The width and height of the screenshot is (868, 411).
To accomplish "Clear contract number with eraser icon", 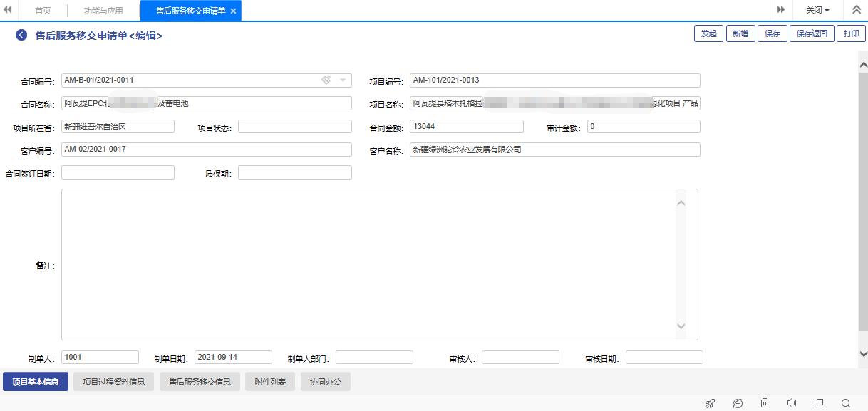I will pyautogui.click(x=326, y=80).
